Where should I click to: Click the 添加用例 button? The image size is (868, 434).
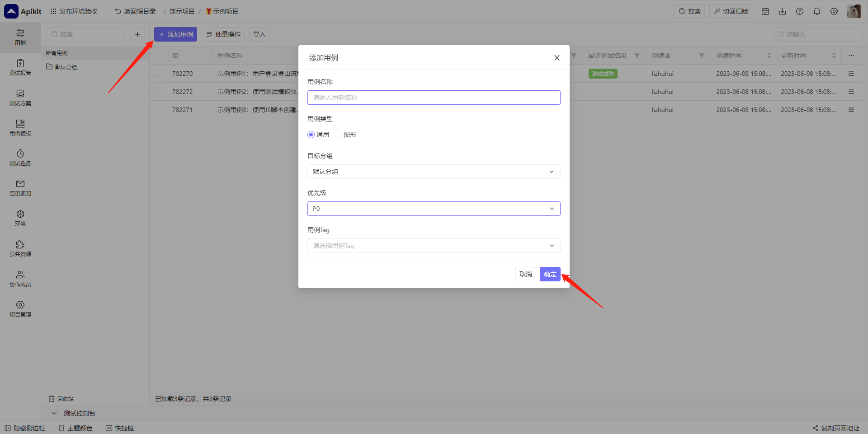coord(176,34)
